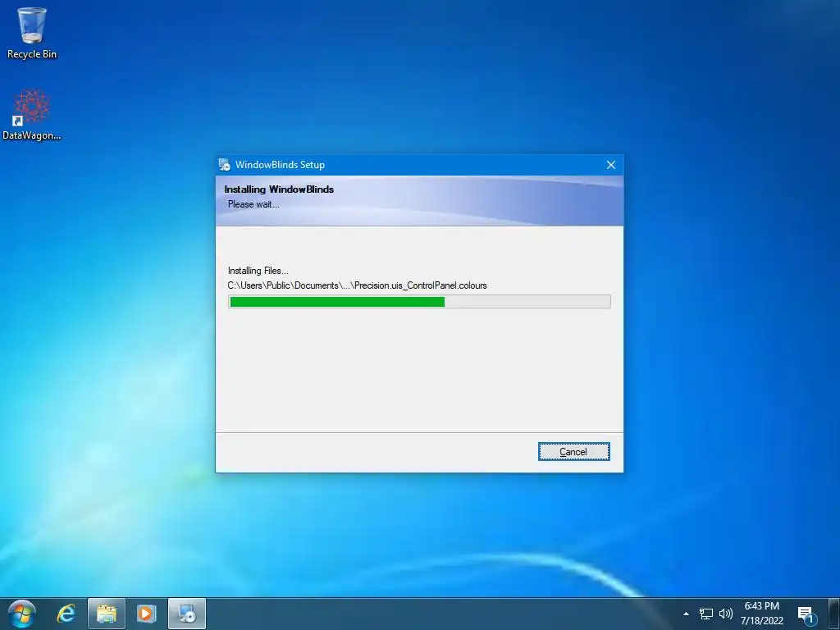Click the Precision.uis_ControlPanel.colours file path
The height and width of the screenshot is (630, 840).
coord(358,285)
